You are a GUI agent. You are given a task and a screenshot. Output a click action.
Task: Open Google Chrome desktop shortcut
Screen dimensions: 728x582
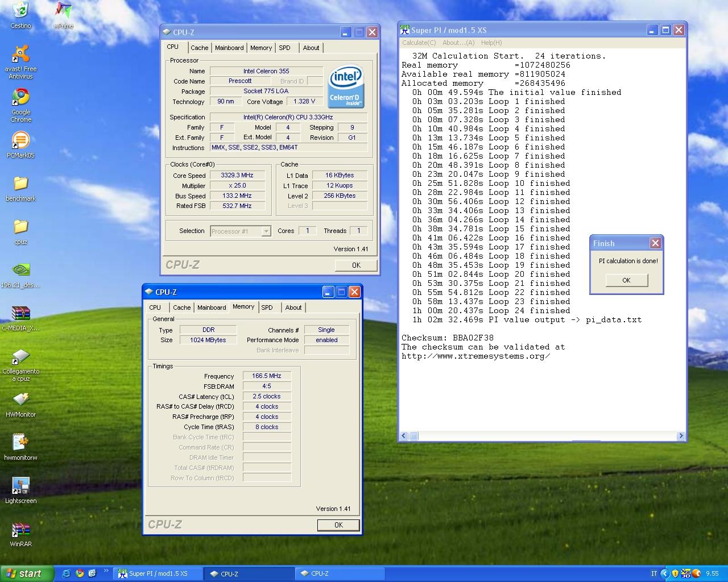[x=20, y=97]
